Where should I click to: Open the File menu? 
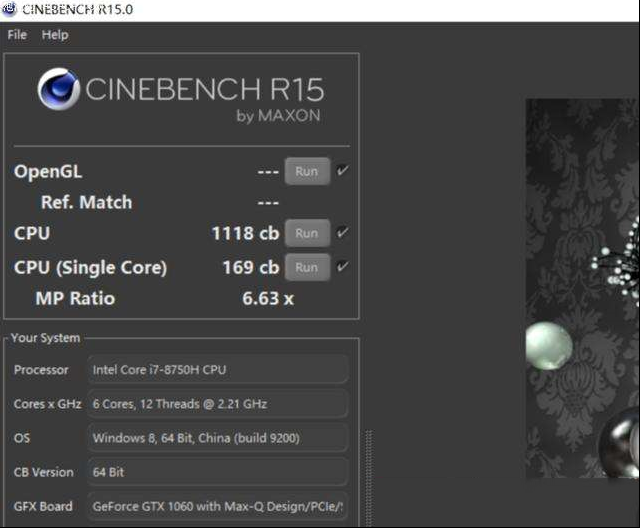point(17,35)
